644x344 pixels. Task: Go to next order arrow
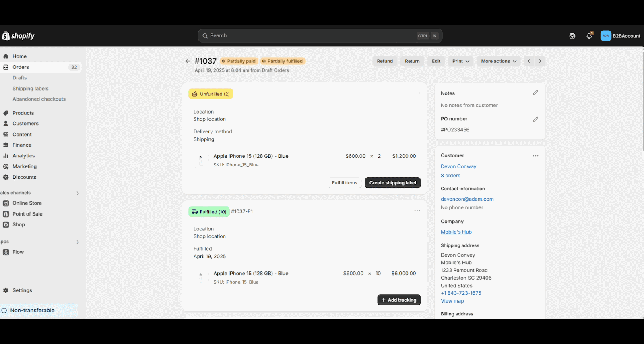(x=540, y=61)
